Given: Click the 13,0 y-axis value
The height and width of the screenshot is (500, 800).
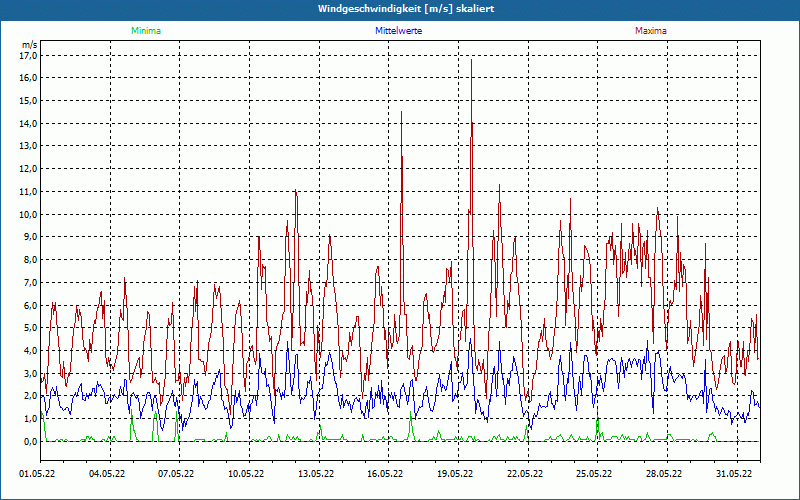Looking at the screenshot, I should (30, 146).
